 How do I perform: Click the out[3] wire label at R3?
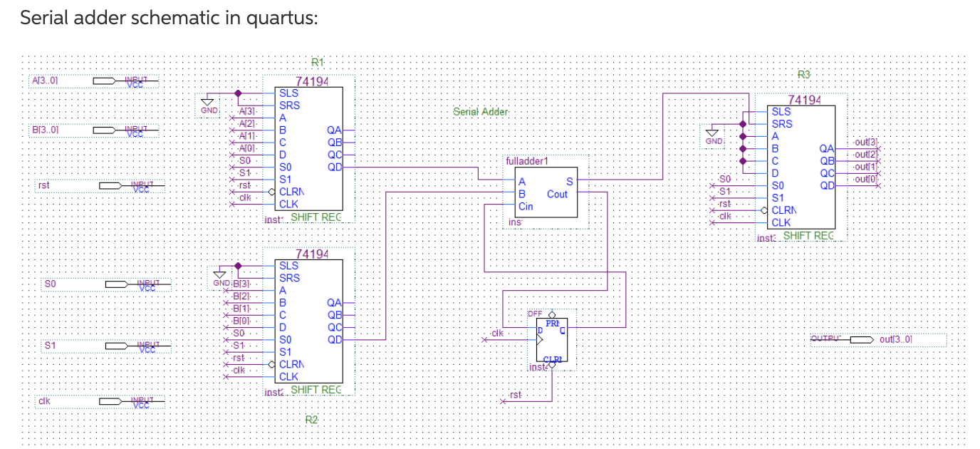click(x=865, y=143)
